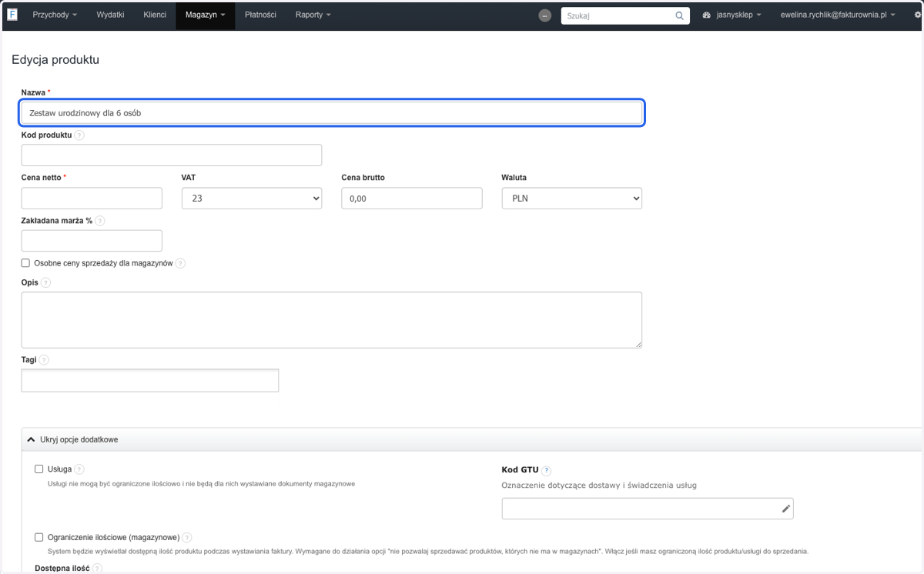
Task: Open the Magazyn dropdown menu
Action: (x=206, y=15)
